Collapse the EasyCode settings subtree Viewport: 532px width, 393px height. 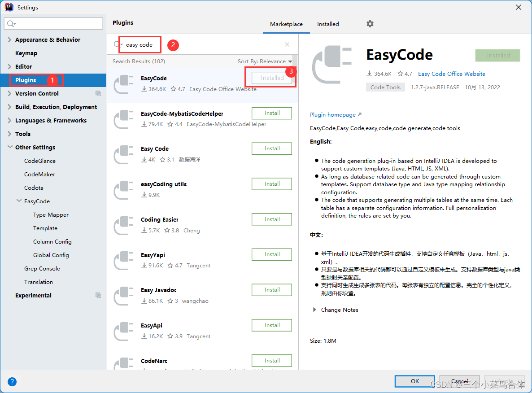coord(19,201)
